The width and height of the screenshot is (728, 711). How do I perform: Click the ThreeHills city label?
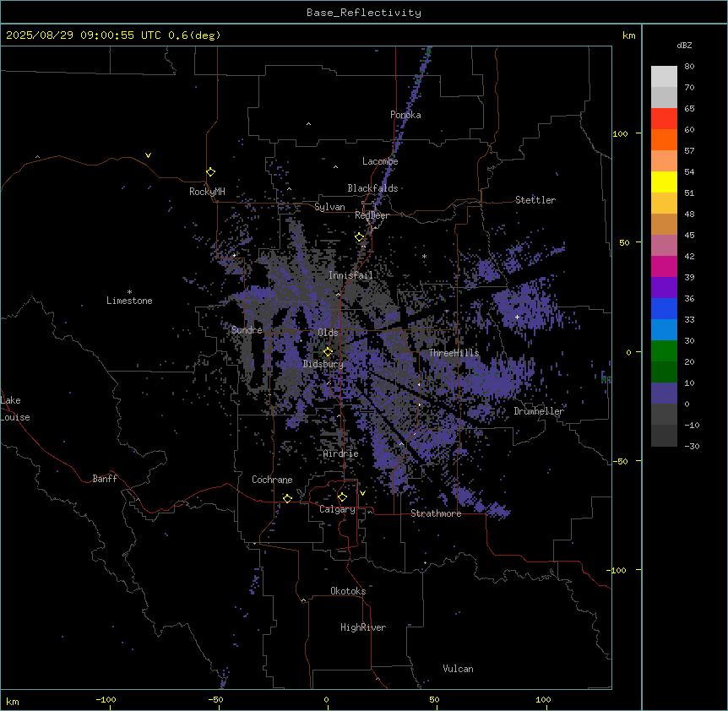[454, 353]
